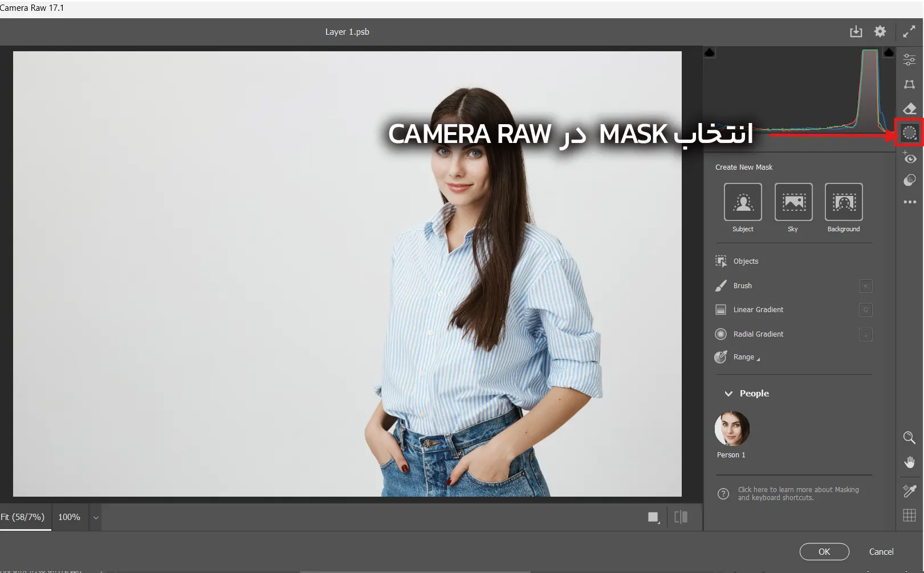Click the Radial Gradient shortcut key badge
The image size is (924, 573).
(x=865, y=334)
